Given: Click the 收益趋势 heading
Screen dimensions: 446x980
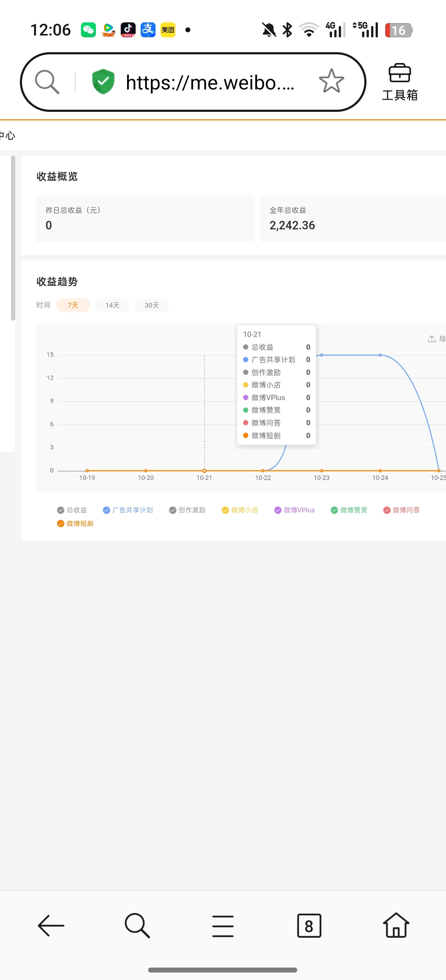Looking at the screenshot, I should click(57, 282).
